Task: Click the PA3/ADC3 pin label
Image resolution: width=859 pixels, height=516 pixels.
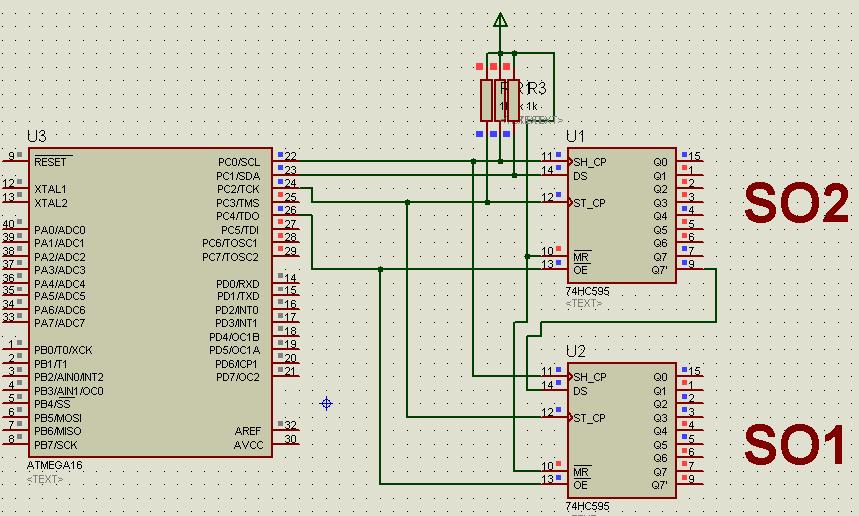Action: click(x=60, y=270)
